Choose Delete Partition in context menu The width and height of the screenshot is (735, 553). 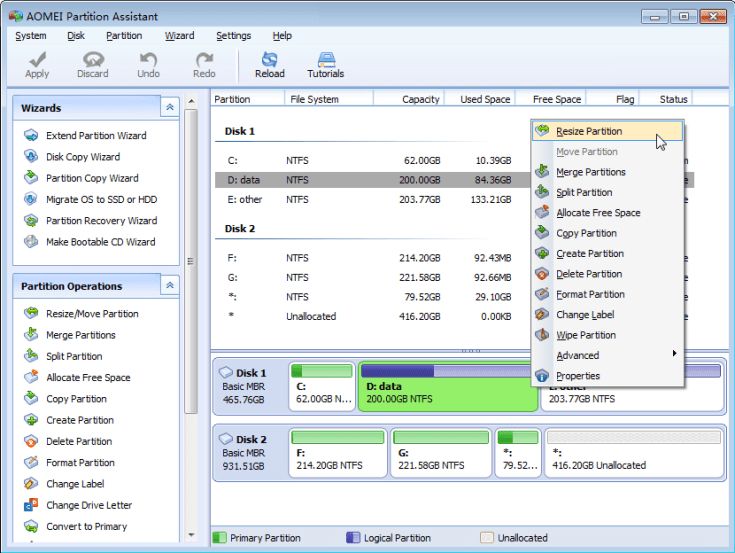click(x=608, y=274)
